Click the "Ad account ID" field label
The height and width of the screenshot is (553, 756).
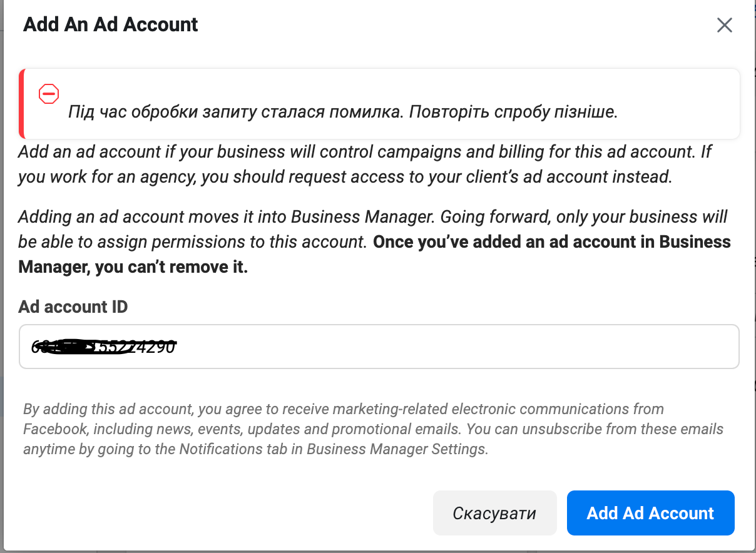(73, 307)
